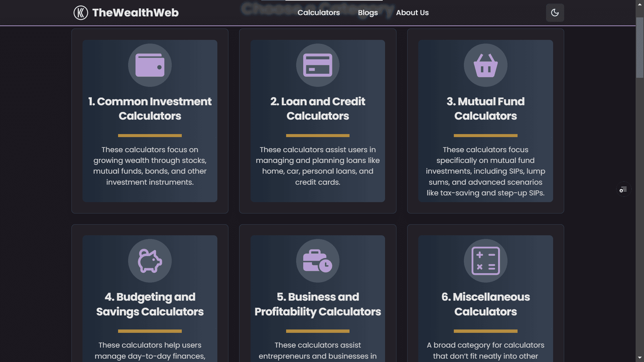Go to the Blogs page
This screenshot has width=644, height=362.
pos(368,13)
